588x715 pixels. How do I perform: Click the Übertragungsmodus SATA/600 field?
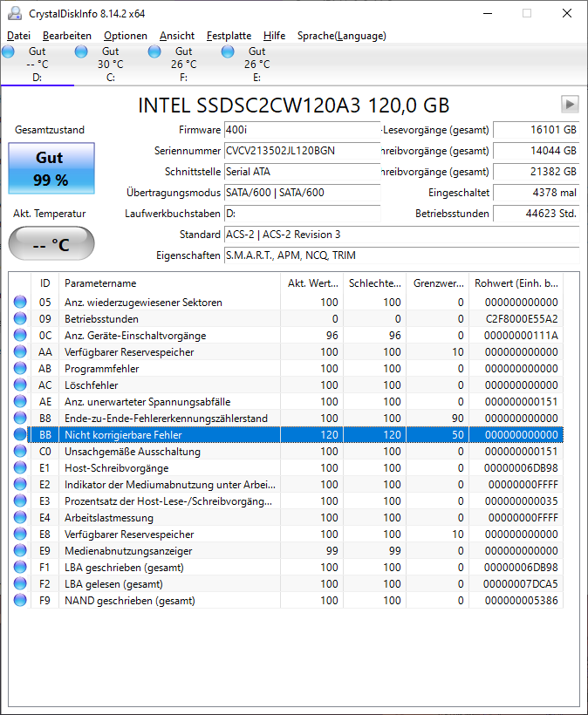coord(302,193)
